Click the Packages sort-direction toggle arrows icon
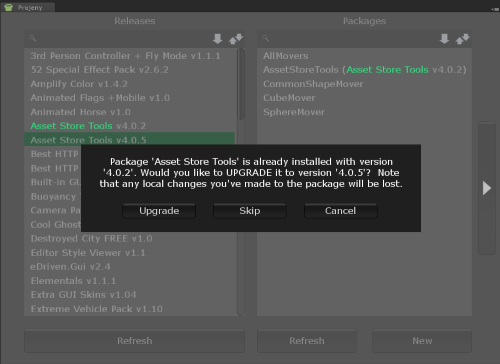Viewport: 500px width, 364px height. tap(462, 39)
